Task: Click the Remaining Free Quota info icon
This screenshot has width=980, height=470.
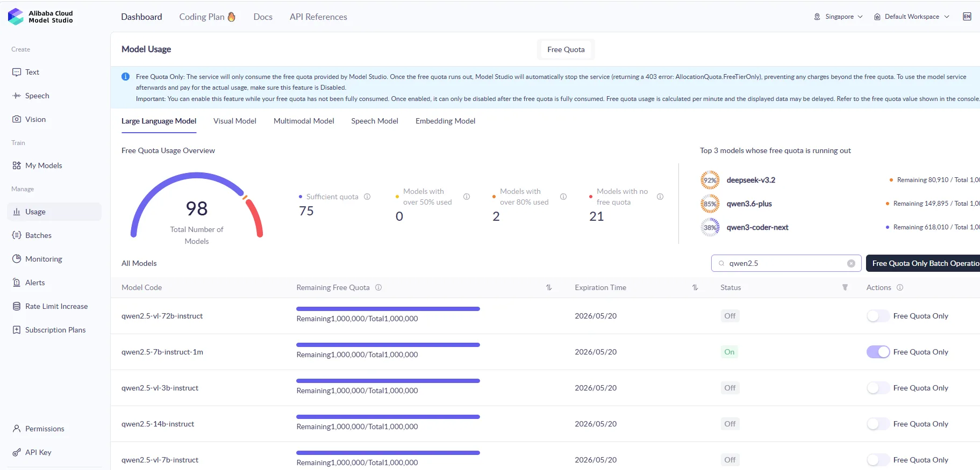Action: click(378, 287)
